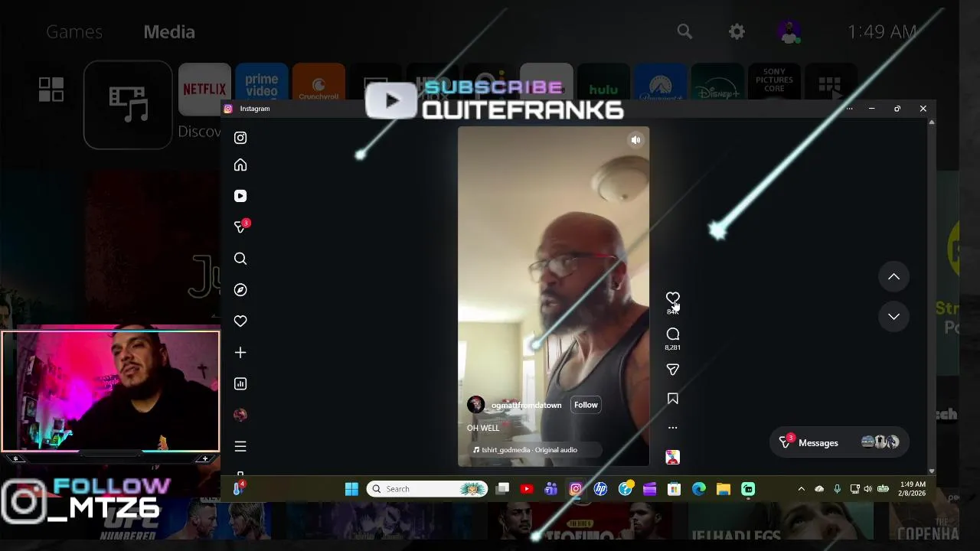Open Reels from the Instagram sidebar
The width and height of the screenshot is (980, 551).
[240, 196]
